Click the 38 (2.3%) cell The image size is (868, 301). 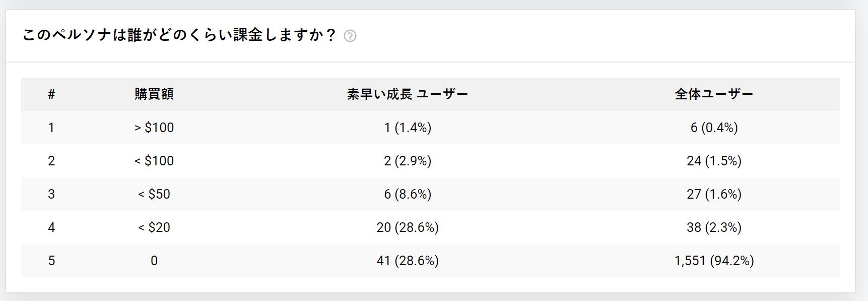coord(714,227)
